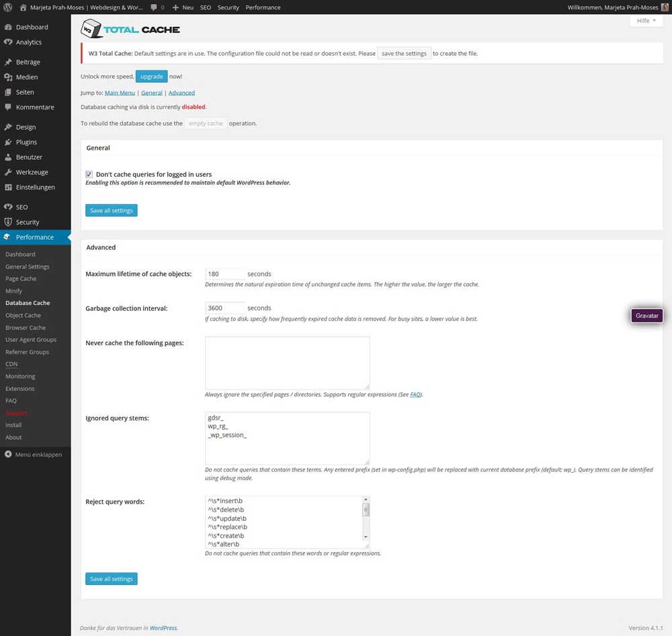Open the FAQ link under Never cache pages
The height and width of the screenshot is (636, 672).
tap(415, 394)
